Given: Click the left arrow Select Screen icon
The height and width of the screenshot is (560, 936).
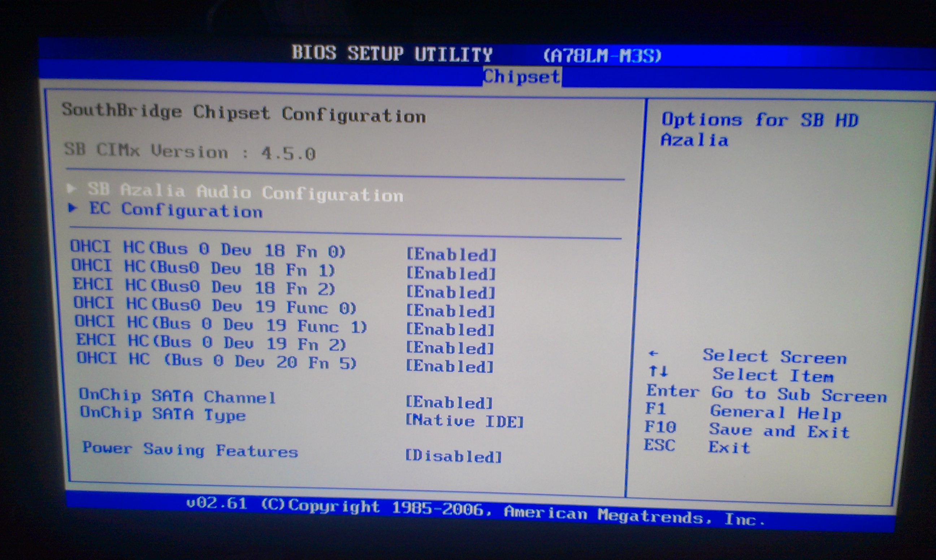Looking at the screenshot, I should click(x=653, y=354).
